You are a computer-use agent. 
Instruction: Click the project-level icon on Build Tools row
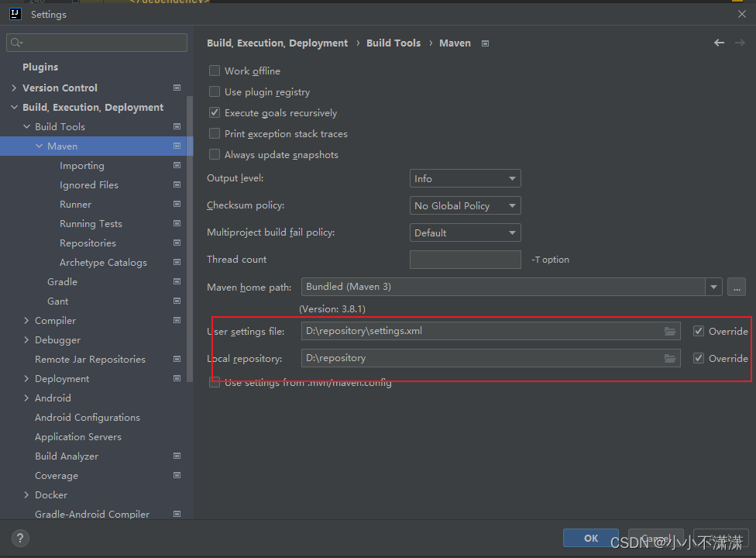point(177,126)
